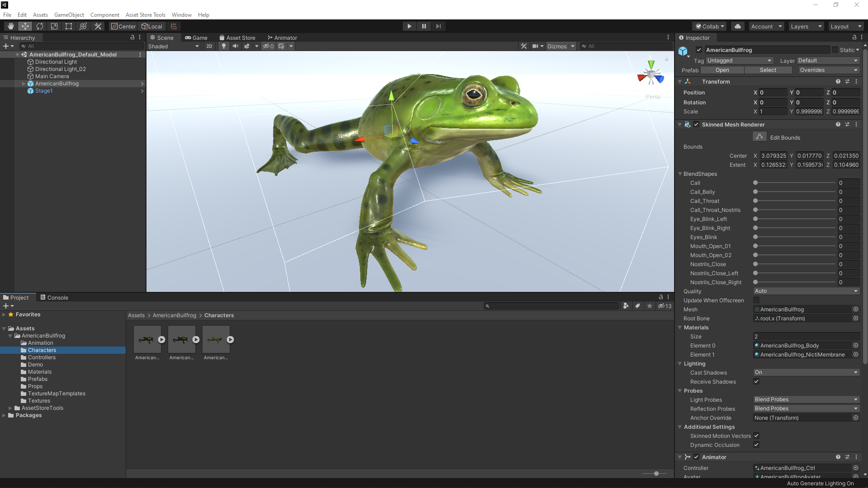Image resolution: width=868 pixels, height=488 pixels.
Task: Disable Receive Shadows
Action: point(756,381)
